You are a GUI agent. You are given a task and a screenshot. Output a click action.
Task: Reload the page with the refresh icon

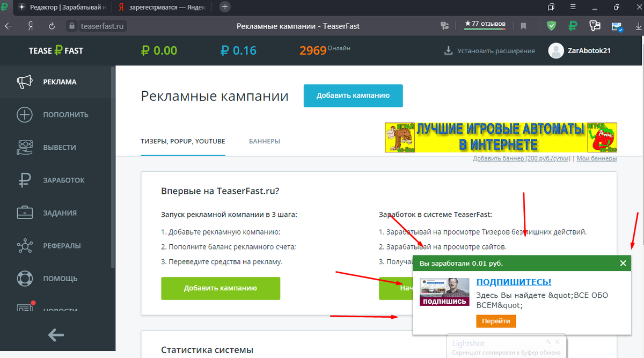click(52, 26)
